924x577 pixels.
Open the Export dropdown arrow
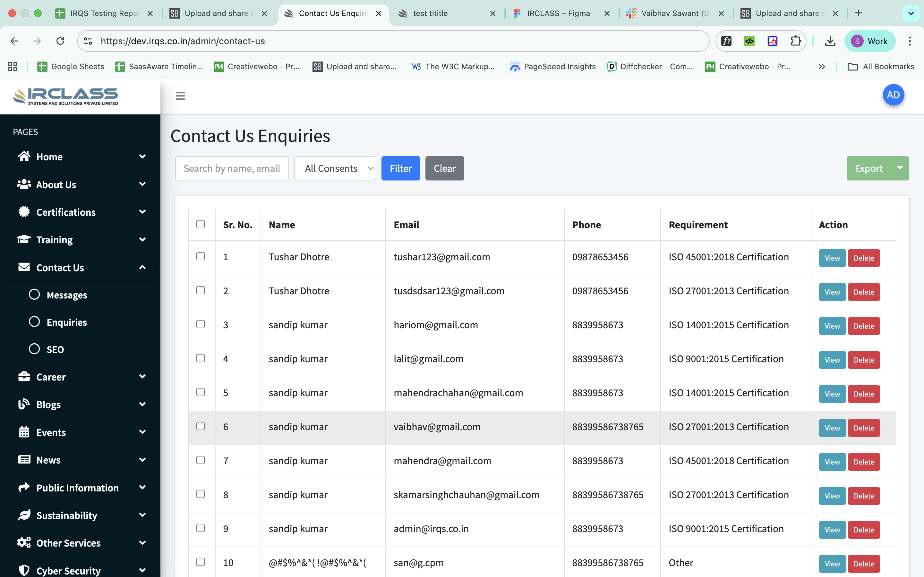pos(900,168)
